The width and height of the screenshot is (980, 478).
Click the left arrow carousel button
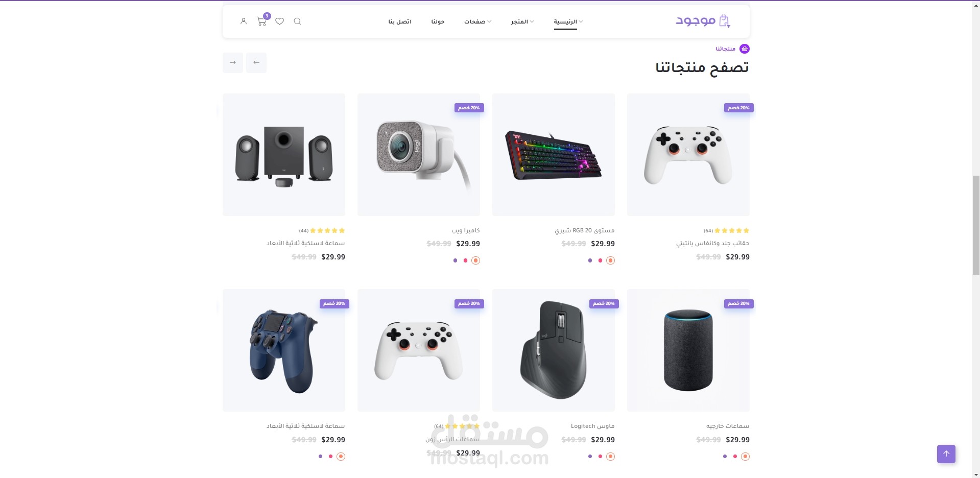click(256, 62)
